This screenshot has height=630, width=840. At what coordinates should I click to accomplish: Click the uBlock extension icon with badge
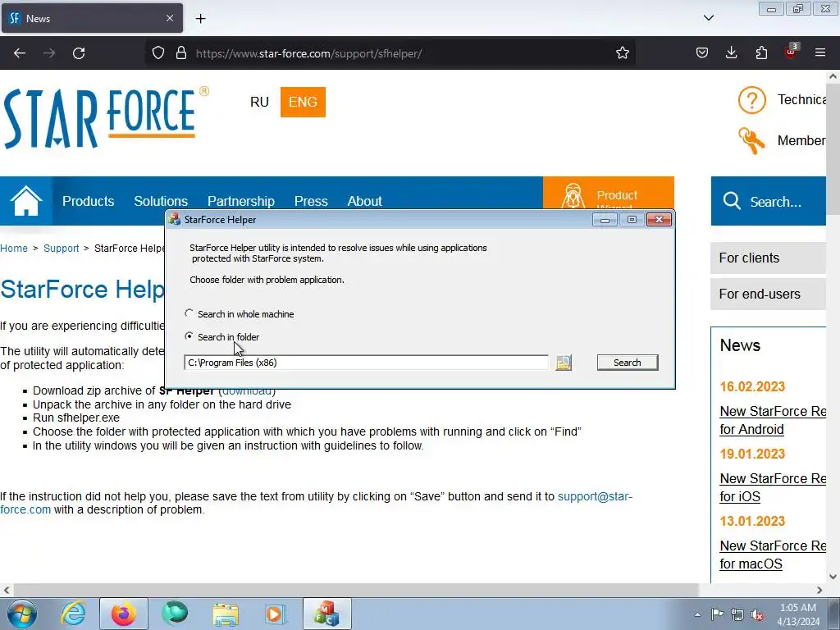tap(791, 52)
